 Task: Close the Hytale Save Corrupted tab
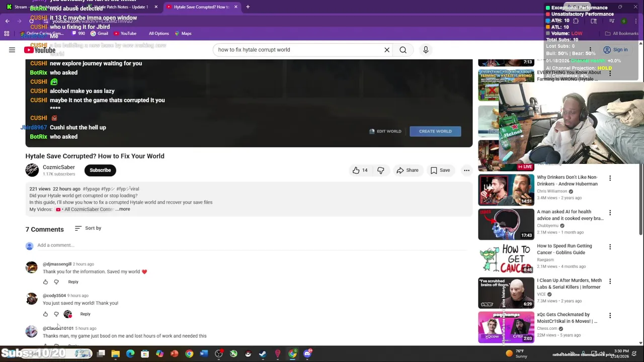(x=235, y=7)
